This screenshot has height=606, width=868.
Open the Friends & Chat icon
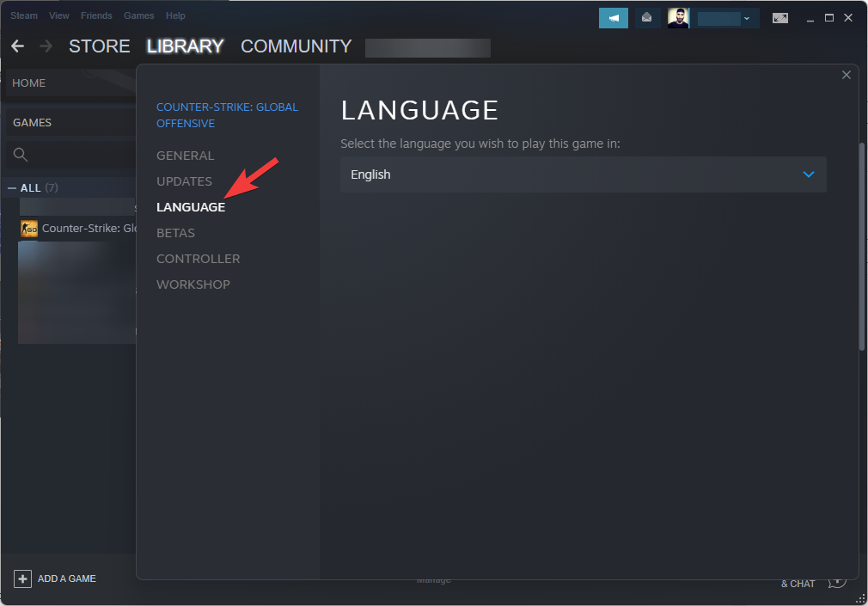837,582
